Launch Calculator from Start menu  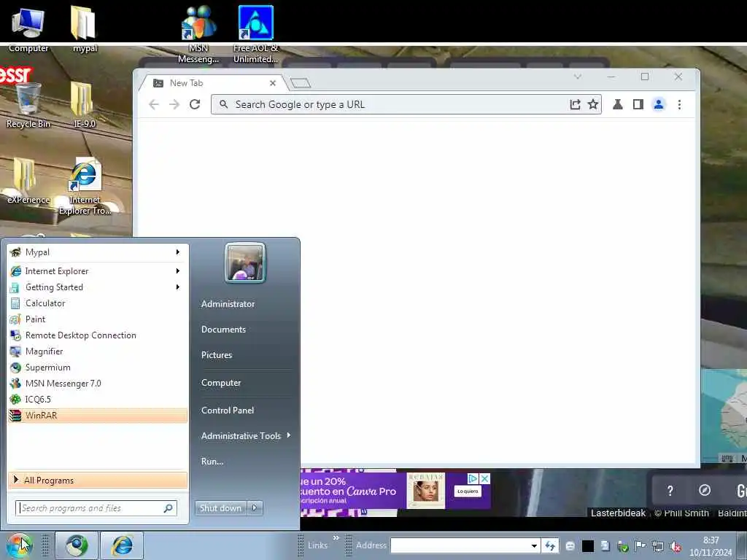coord(98,303)
